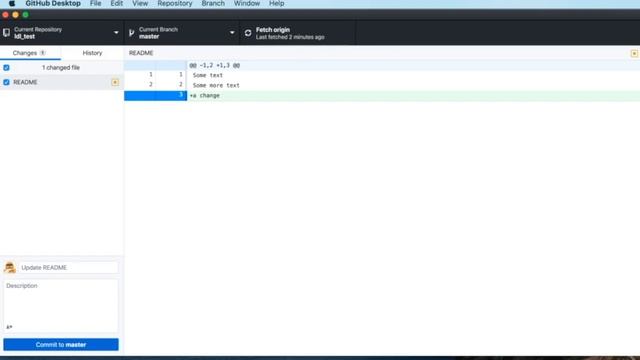Open the View menu
Viewport: 640px width, 360px height.
140,4
